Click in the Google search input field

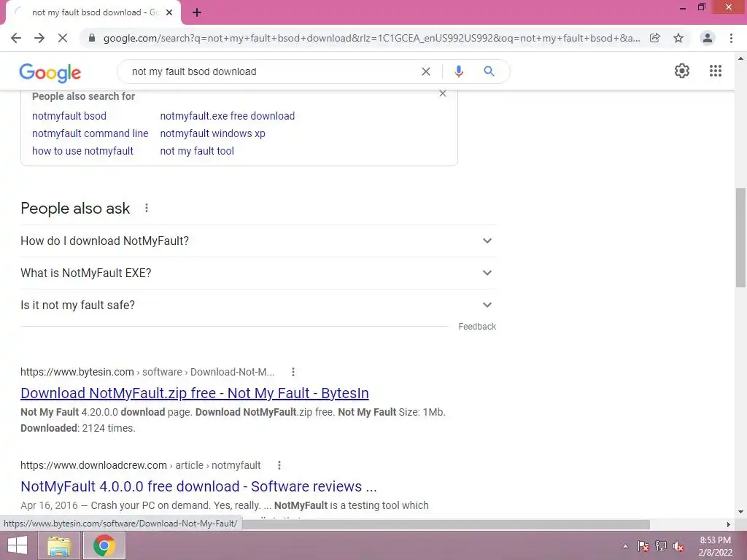coord(271,71)
